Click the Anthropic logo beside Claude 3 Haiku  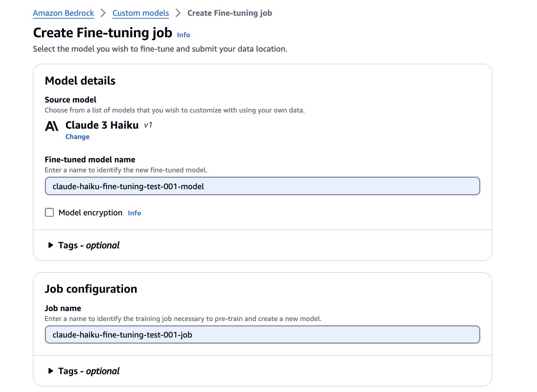[52, 126]
